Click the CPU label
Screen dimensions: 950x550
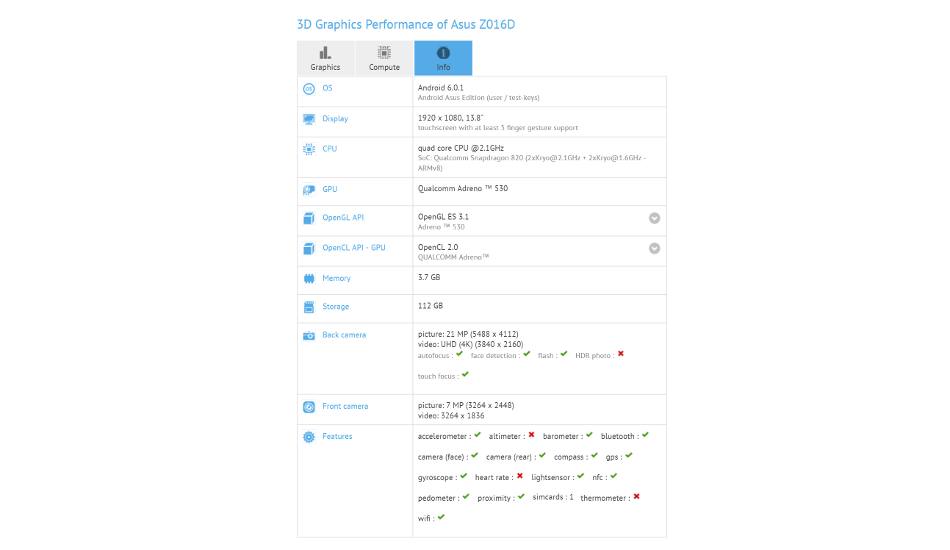click(330, 149)
